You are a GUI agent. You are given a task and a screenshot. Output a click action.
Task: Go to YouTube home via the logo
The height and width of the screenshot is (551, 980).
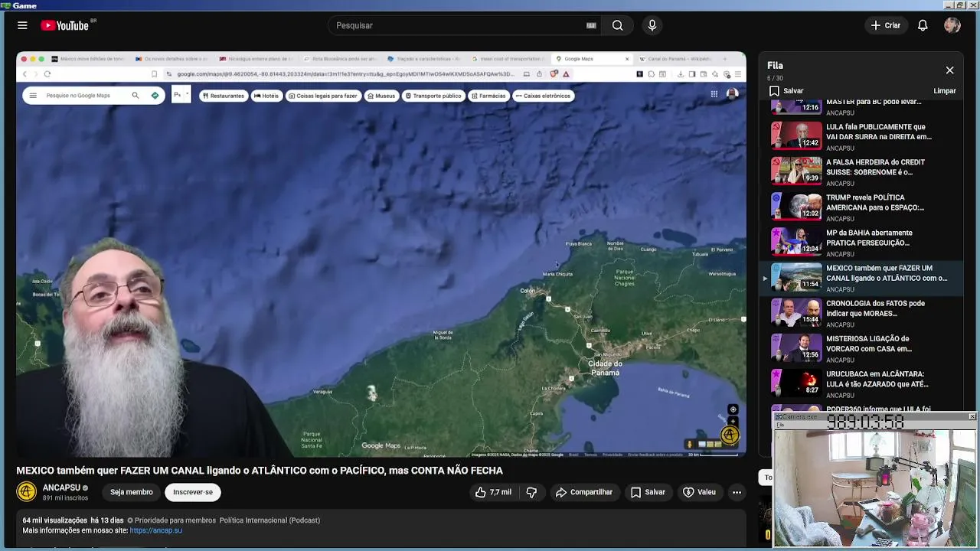(65, 25)
